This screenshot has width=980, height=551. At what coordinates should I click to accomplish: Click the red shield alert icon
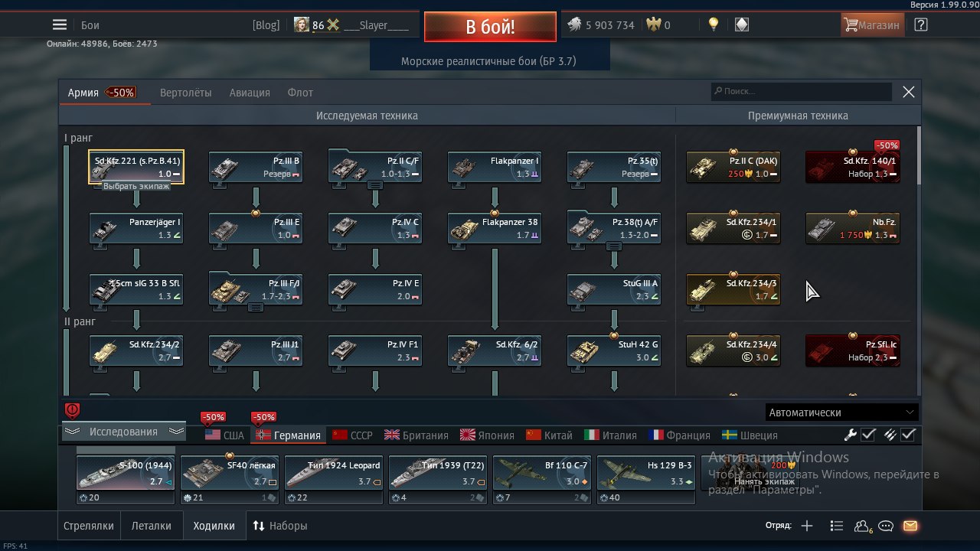pos(73,411)
